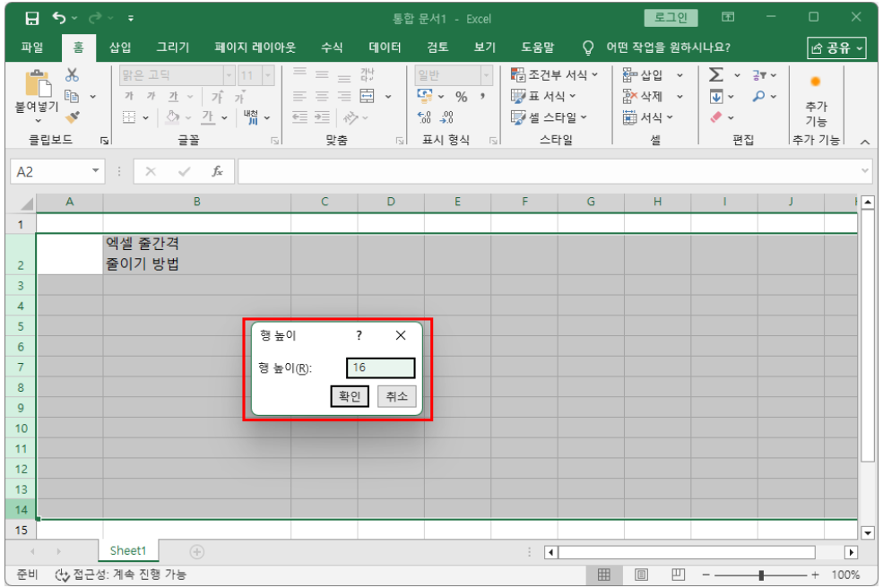This screenshot has height=588, width=883.
Task: Click the add-ins (추가 기능) icon
Action: point(815,82)
